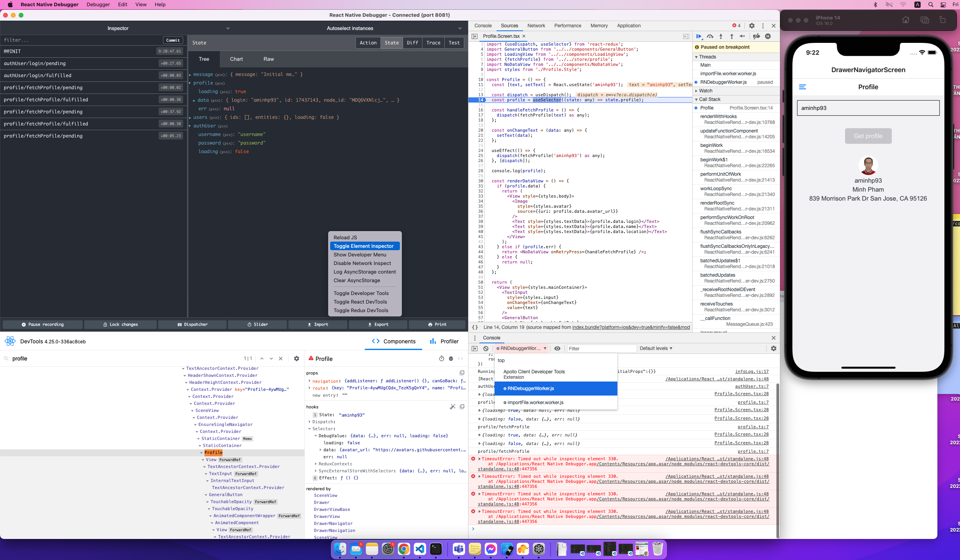This screenshot has height=560, width=960.
Task: View Profile source code icon
Action: 460,359
